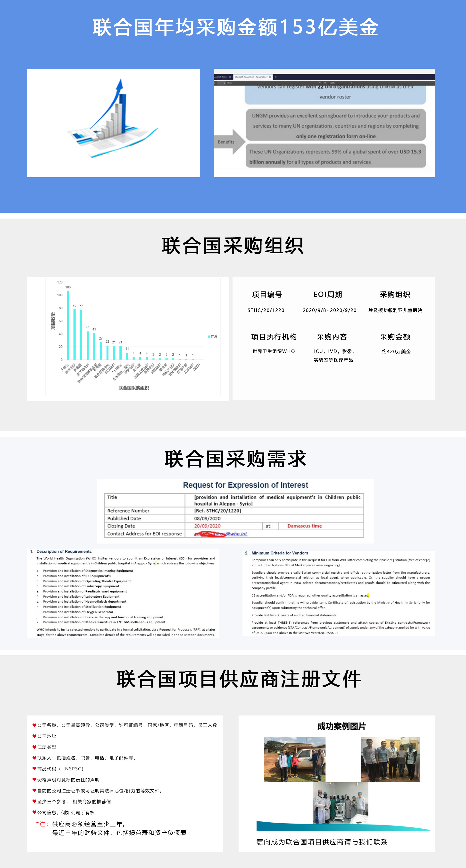Click 'Damascus time' in the table

click(304, 526)
